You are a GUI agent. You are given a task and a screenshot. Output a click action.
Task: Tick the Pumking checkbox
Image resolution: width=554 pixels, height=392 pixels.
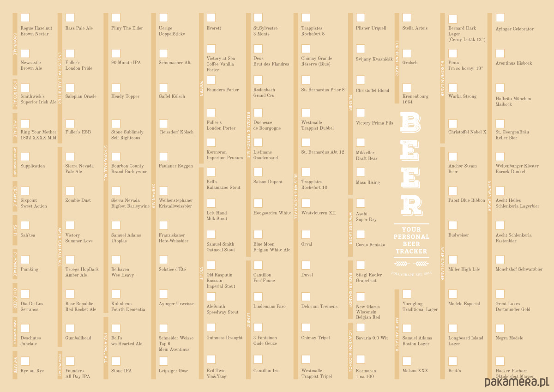click(x=25, y=259)
